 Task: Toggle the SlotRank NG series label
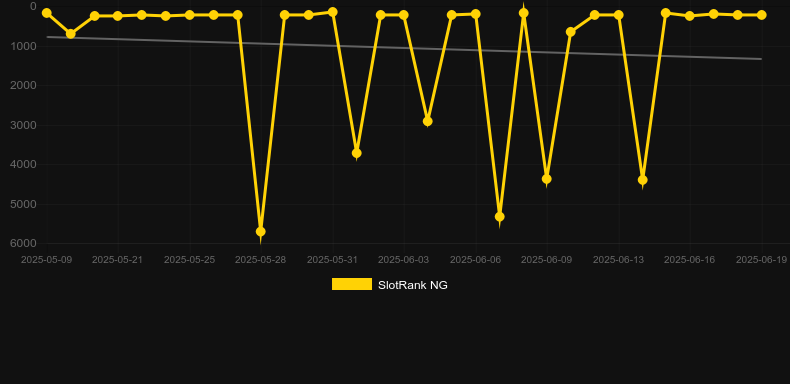pos(413,285)
